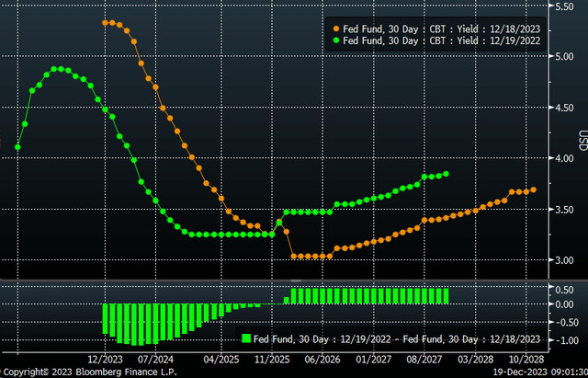
Task: Click the 04/2025 x-axis date label
Action: pos(221,360)
